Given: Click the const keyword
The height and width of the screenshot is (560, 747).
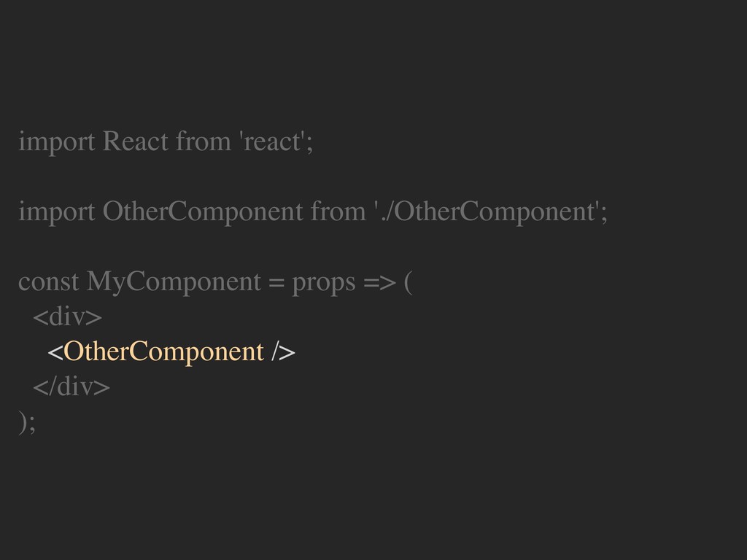Looking at the screenshot, I should pos(49,282).
